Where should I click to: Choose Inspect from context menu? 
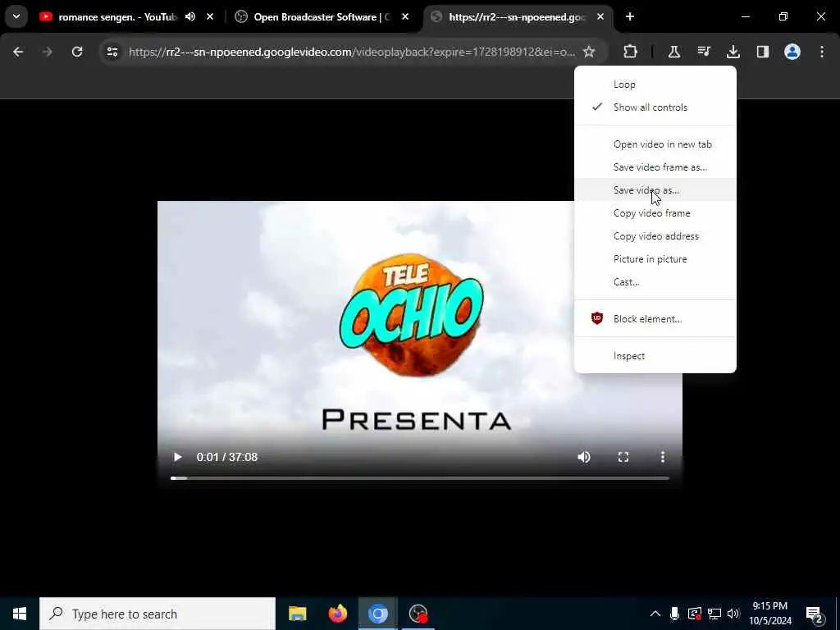[655, 356]
